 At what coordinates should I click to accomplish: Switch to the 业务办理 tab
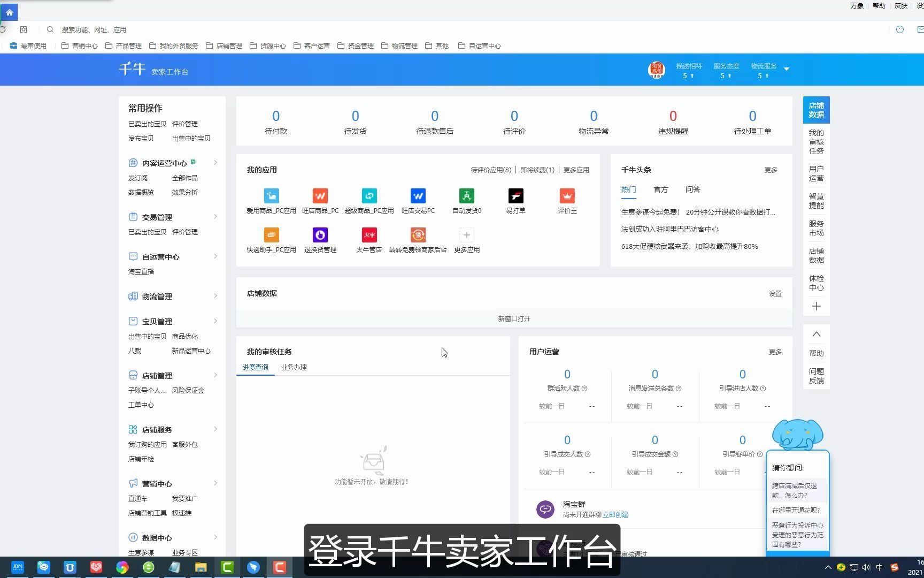pos(294,367)
